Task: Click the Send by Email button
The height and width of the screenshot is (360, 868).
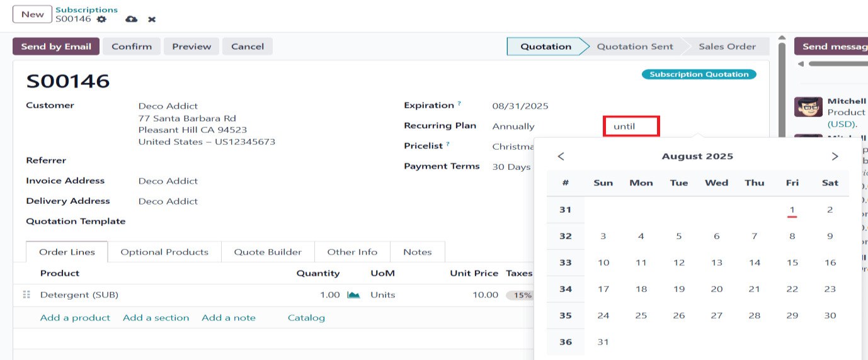Action: click(56, 47)
